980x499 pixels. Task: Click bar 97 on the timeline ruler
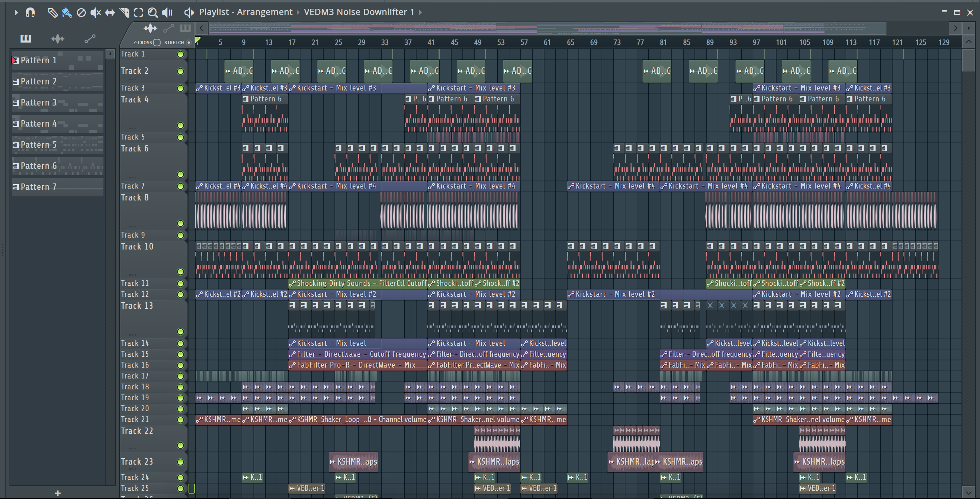click(756, 42)
